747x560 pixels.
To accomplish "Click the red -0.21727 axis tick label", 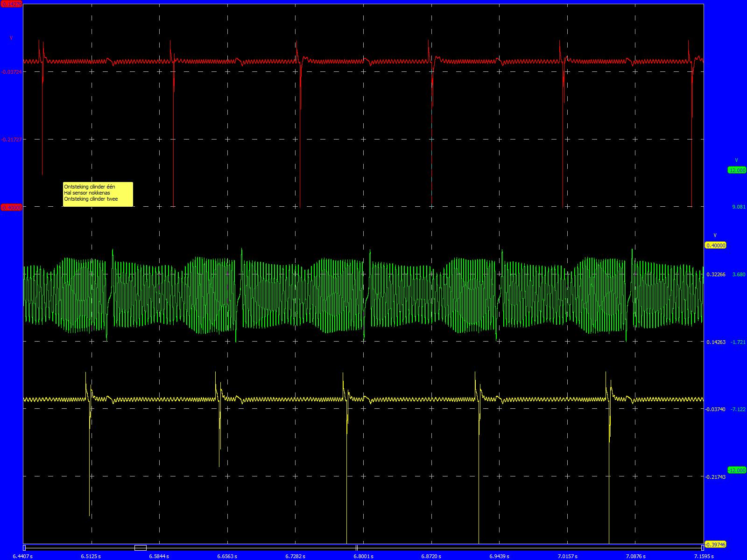I will point(12,140).
